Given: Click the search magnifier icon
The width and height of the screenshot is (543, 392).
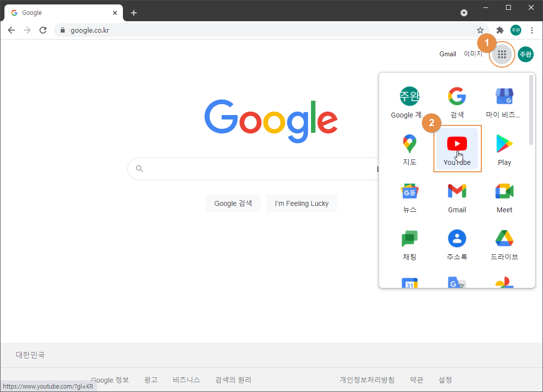Looking at the screenshot, I should click(139, 169).
